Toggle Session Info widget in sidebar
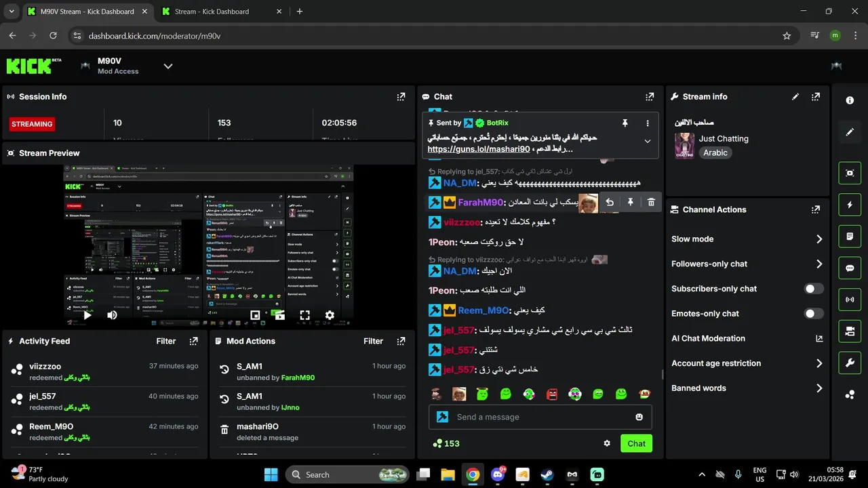Viewport: 868px width, 488px height. click(850, 300)
